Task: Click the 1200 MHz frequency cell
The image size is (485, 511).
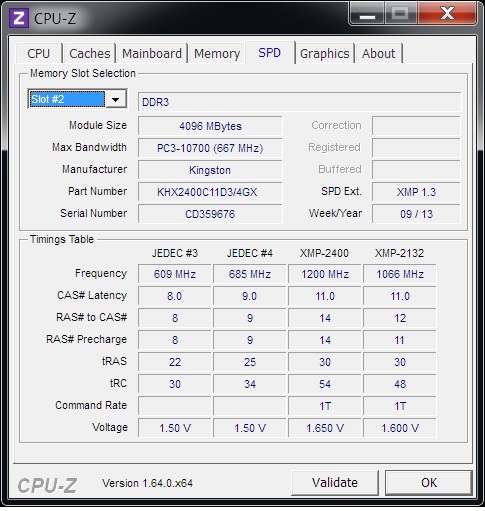Action: (325, 274)
